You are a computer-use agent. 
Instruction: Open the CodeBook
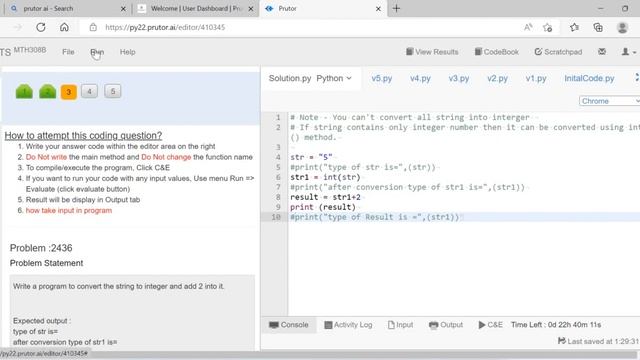tap(496, 52)
